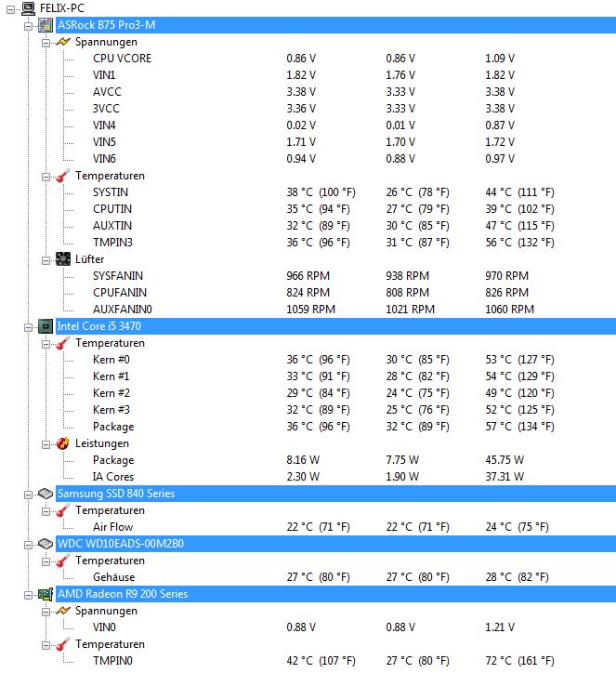Select the VIN0 voltage entry
Viewport: 616px width, 673px height.
click(104, 627)
